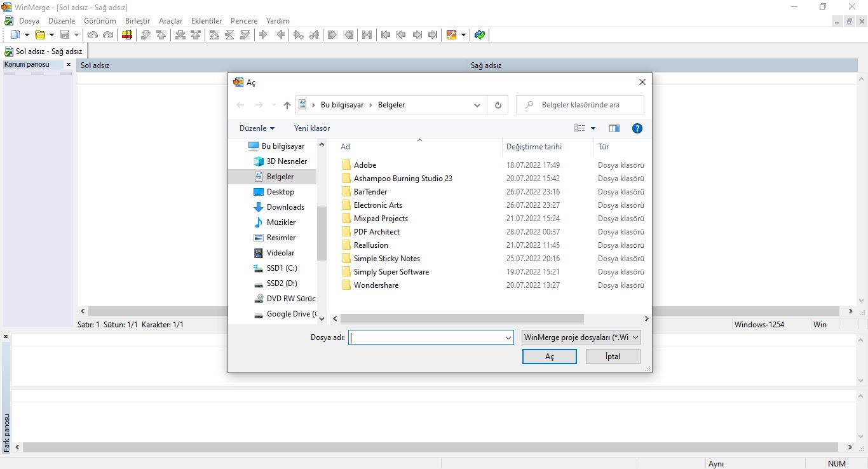Screen dimensions: 868x469
Task: Select Desktop in the navigation tree
Action: tap(280, 192)
